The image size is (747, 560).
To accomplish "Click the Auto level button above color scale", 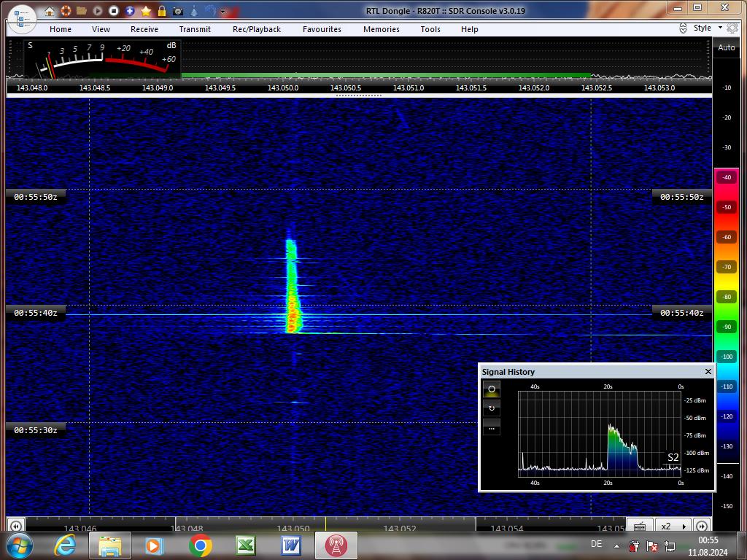I will point(727,47).
